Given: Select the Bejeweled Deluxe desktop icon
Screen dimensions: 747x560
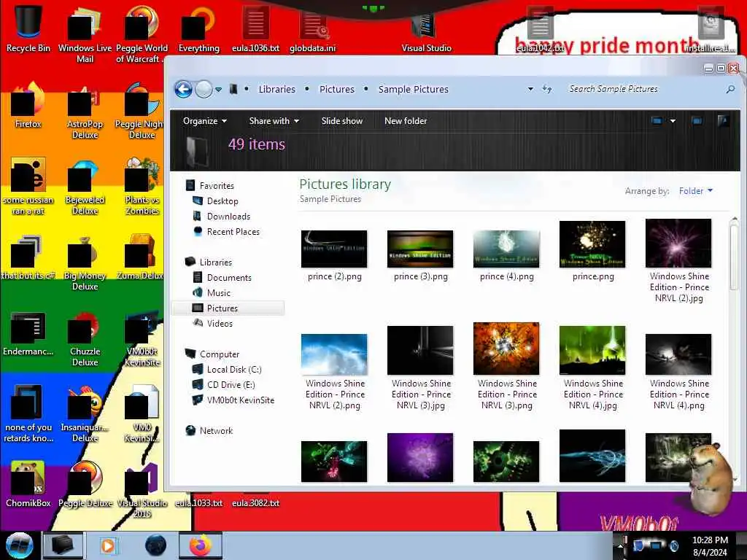Looking at the screenshot, I should tap(85, 186).
